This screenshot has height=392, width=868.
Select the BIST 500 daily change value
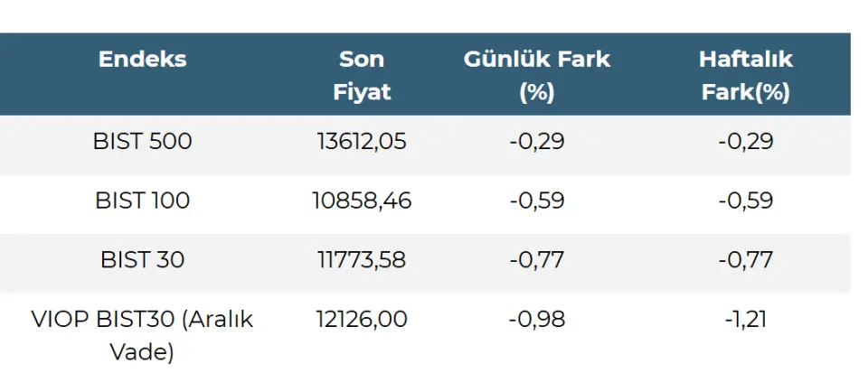(537, 141)
